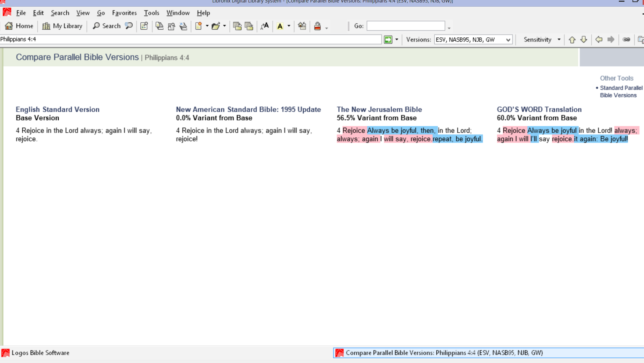Screen dimensions: 644x363
Task: Click the chain link icon
Action: [627, 39]
